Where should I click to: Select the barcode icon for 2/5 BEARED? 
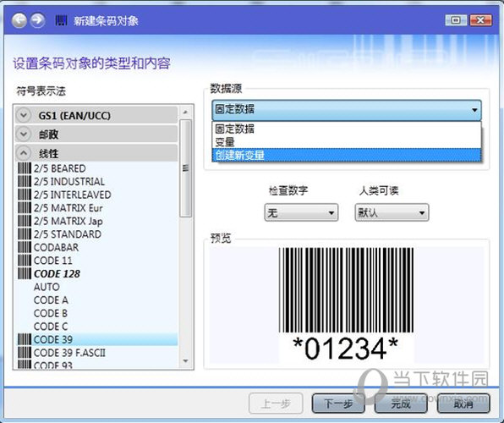25,168
